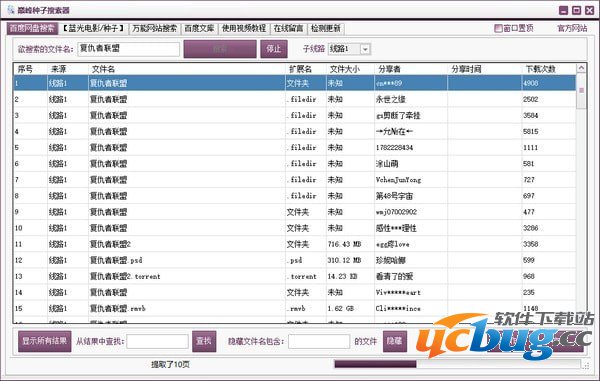Viewport: 600px width, 381px height.
Task: Click the greyed-out search button
Action: 220,49
